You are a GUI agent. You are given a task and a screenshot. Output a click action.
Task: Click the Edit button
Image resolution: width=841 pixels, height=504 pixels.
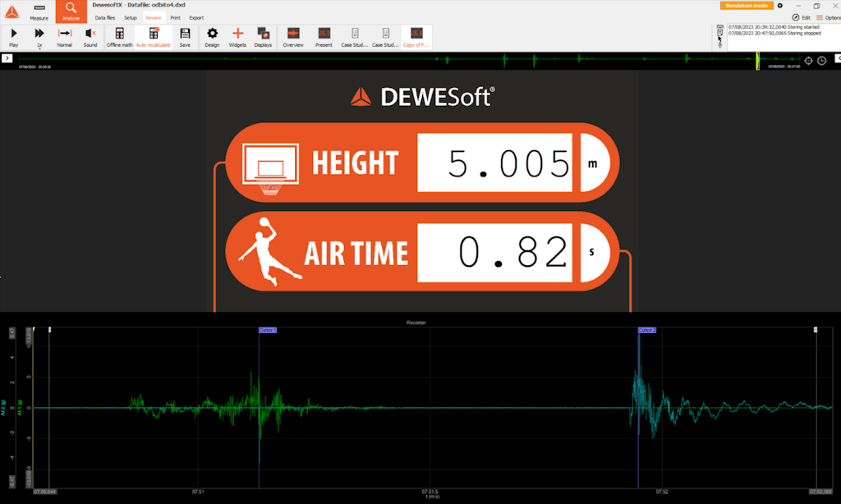click(802, 18)
